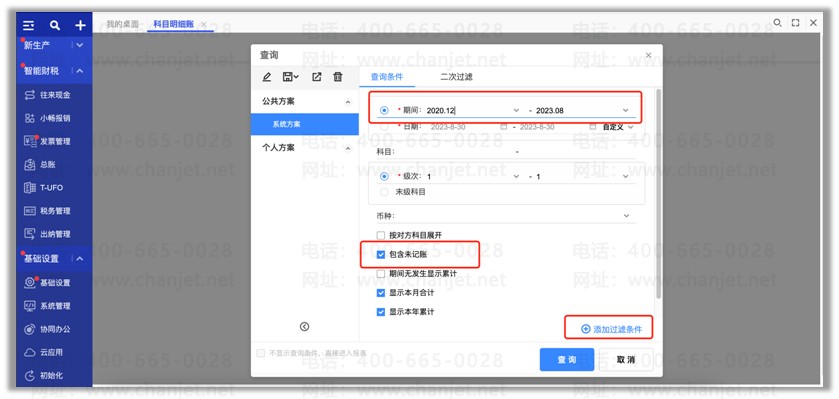Open ending 级次 dropdown arrow
The image size is (839, 399).
click(x=626, y=176)
